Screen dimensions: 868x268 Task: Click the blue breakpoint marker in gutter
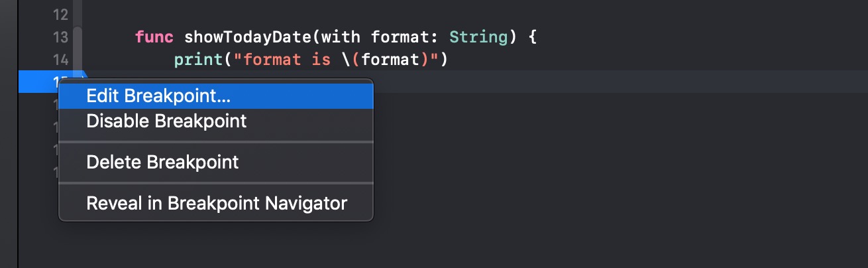[x=40, y=82]
